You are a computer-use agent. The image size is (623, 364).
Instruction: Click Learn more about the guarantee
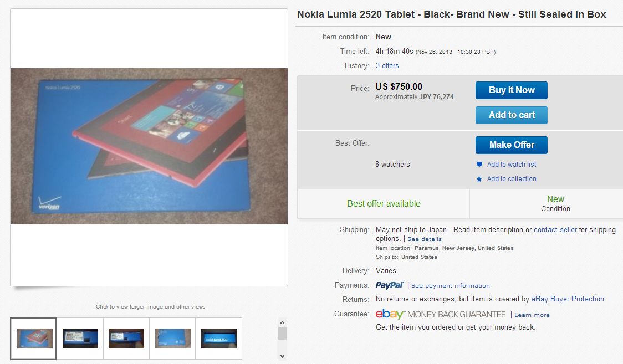click(x=532, y=315)
